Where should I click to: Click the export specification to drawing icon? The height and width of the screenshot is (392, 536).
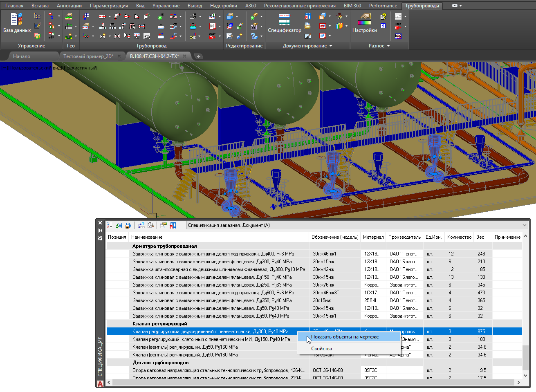pyautogui.click(x=173, y=225)
